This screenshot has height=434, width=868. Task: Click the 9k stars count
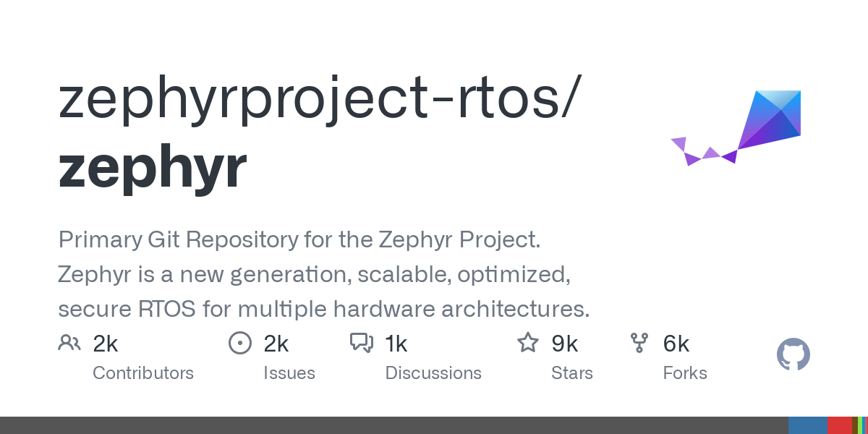tap(564, 344)
